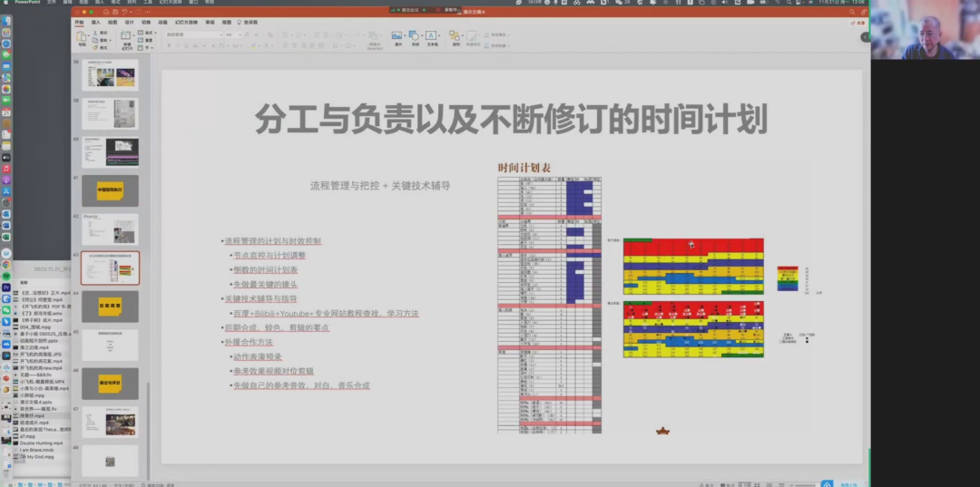Select I am Brave.rmvb in Finder
980x487 pixels.
tap(36, 450)
